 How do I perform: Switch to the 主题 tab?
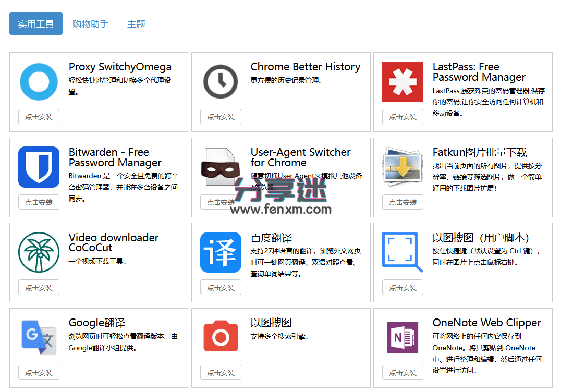(x=136, y=23)
